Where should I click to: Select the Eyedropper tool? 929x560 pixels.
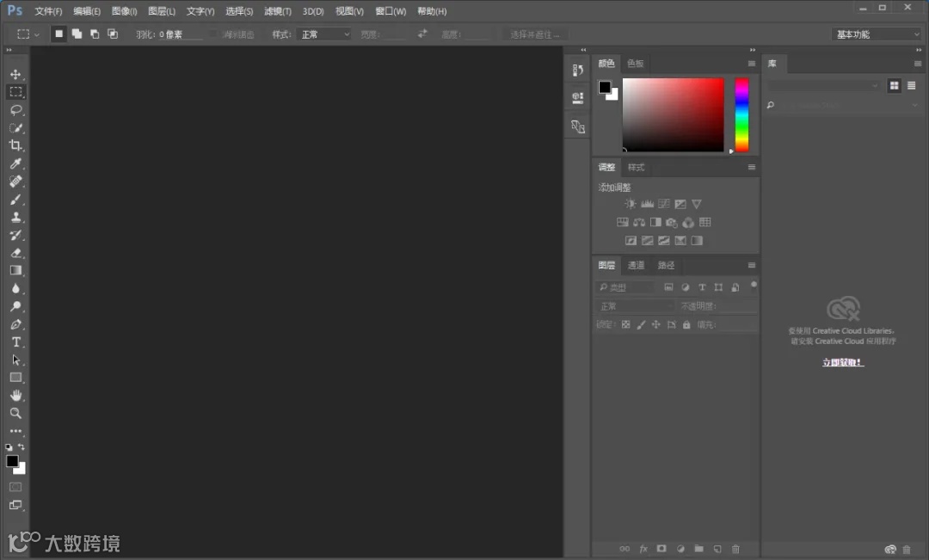(x=15, y=163)
